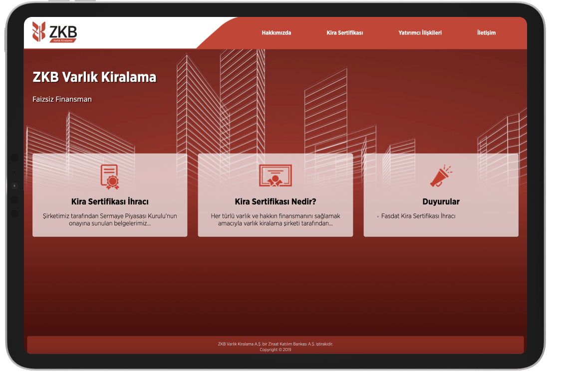This screenshot has width=570, height=392.
Task: Click the certificate ribbon icon
Action: pyautogui.click(x=110, y=177)
